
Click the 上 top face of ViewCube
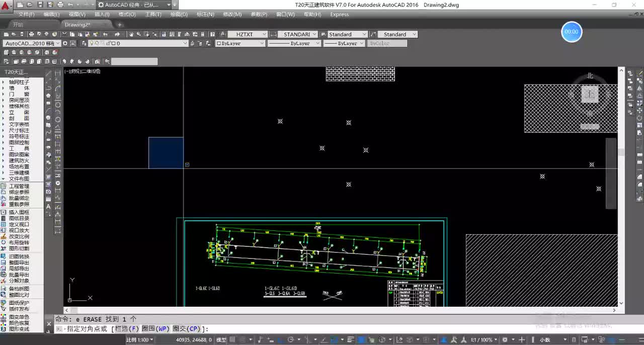pyautogui.click(x=590, y=94)
